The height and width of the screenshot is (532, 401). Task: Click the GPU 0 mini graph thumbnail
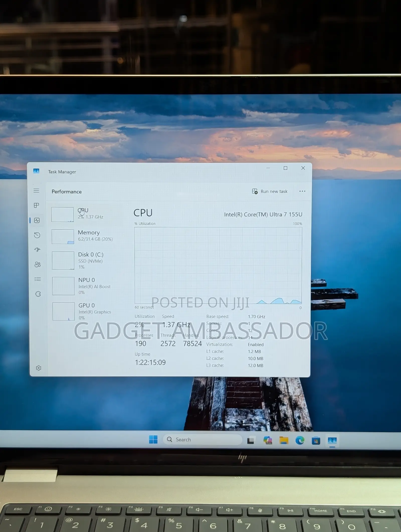pyautogui.click(x=64, y=311)
